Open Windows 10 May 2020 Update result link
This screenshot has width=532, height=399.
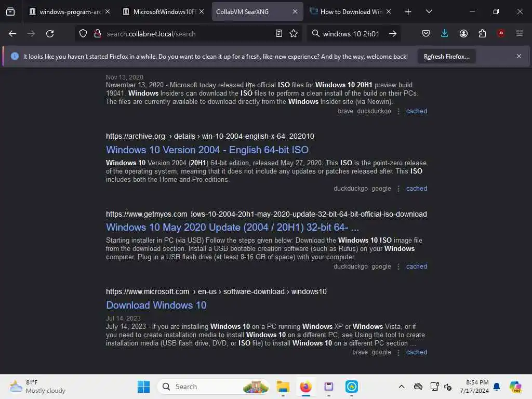click(232, 228)
